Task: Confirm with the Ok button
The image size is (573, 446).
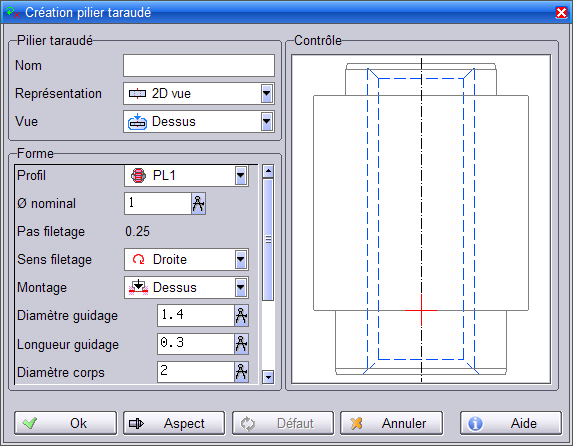Action: [66, 423]
